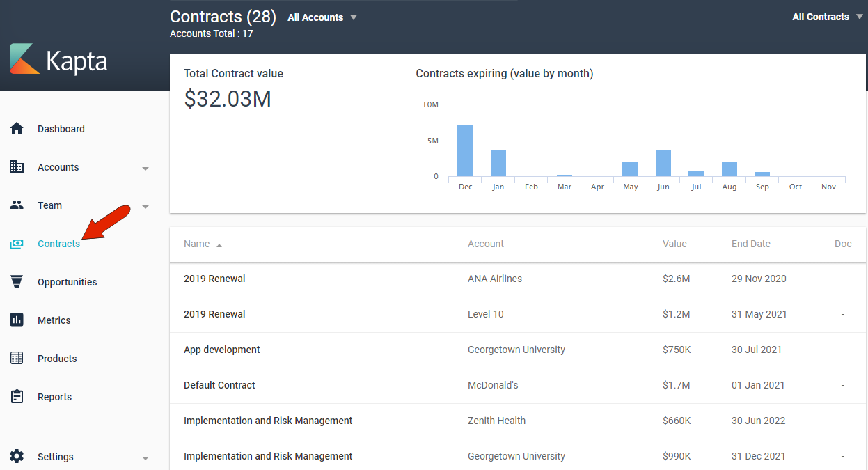
Task: Expand the Team sidebar submenu arrow
Action: coord(145,207)
